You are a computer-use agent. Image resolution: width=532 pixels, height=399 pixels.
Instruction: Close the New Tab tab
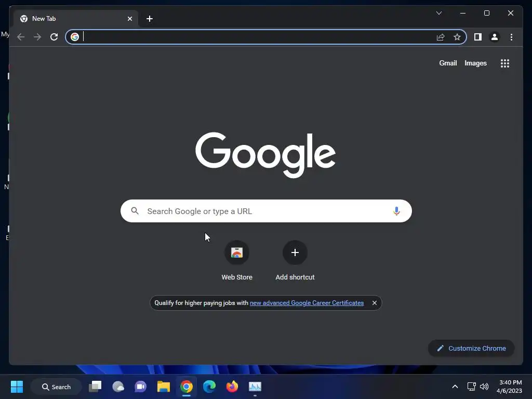pyautogui.click(x=129, y=19)
